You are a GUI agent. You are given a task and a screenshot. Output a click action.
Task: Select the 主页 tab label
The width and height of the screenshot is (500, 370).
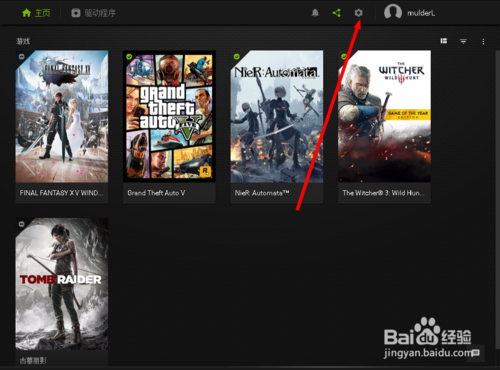[42, 13]
